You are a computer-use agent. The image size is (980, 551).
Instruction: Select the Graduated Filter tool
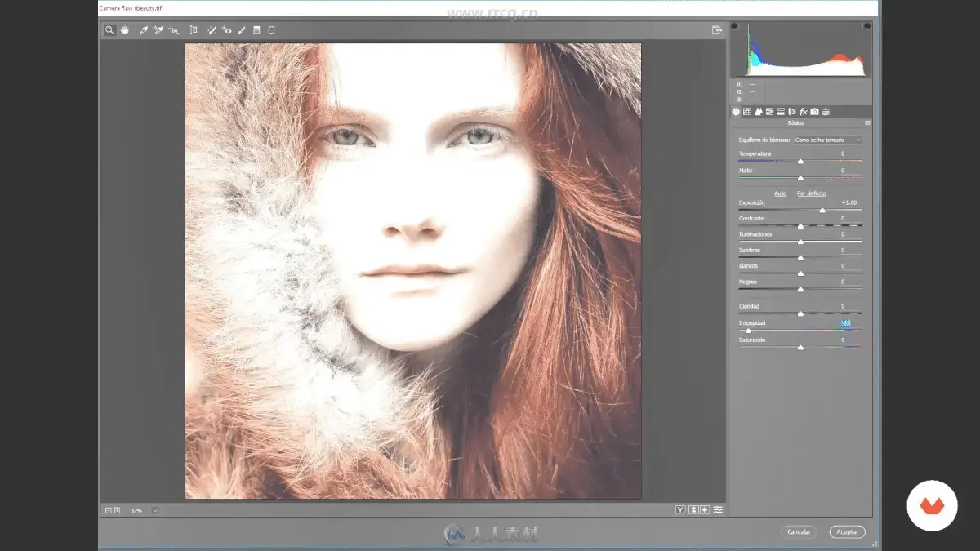point(256,30)
